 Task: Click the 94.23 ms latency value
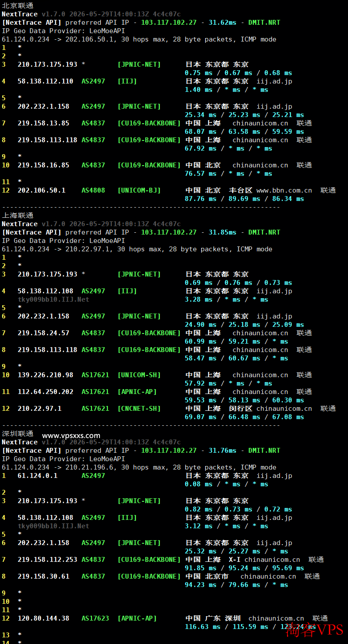point(201,585)
